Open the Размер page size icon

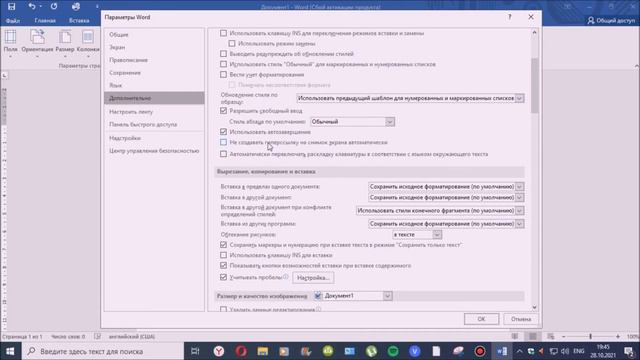coord(65,37)
